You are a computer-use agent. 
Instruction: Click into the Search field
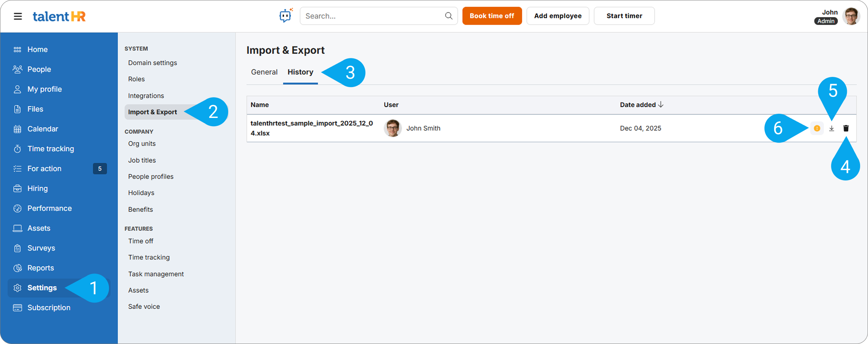(373, 16)
